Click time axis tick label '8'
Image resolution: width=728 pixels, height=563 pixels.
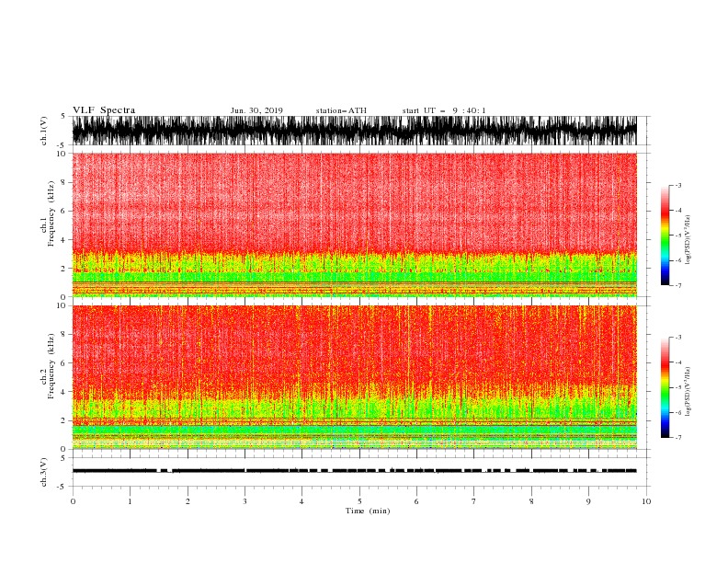pyautogui.click(x=531, y=501)
